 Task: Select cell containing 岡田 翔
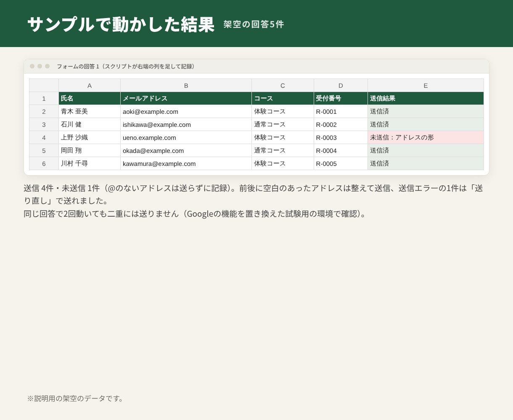pyautogui.click(x=90, y=150)
